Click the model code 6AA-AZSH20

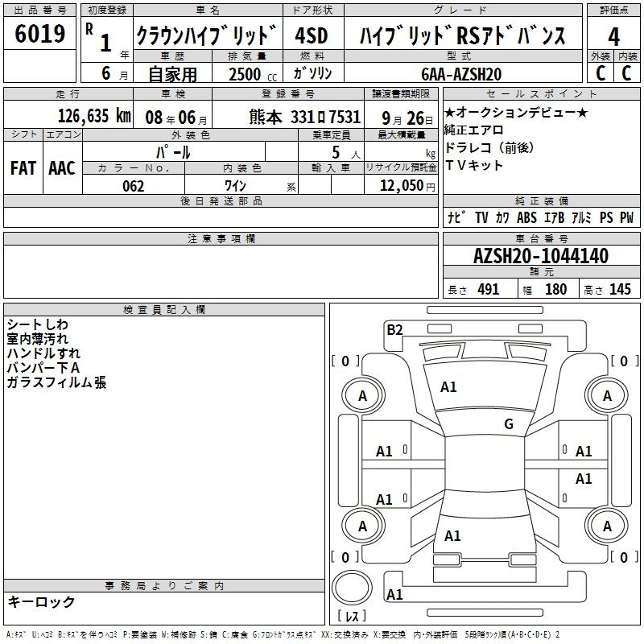click(461, 74)
